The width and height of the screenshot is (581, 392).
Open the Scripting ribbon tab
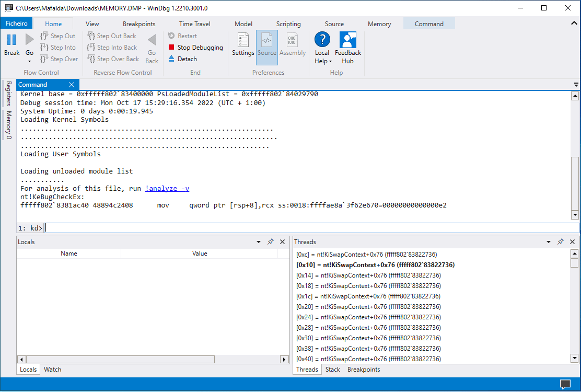coord(288,24)
